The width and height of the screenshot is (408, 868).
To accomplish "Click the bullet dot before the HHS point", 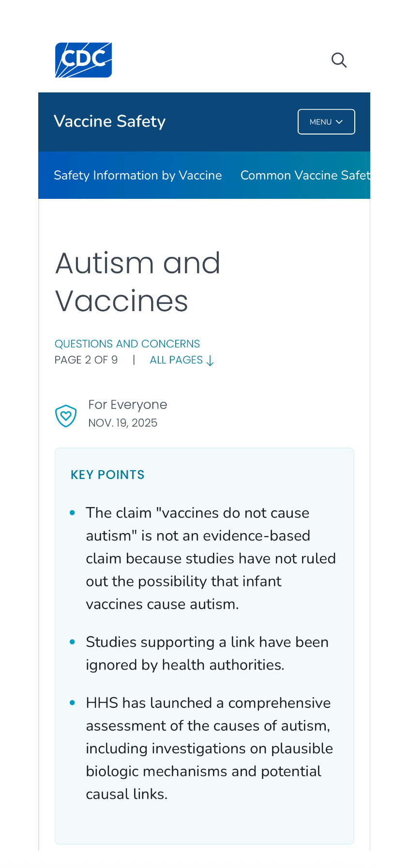I will click(73, 703).
